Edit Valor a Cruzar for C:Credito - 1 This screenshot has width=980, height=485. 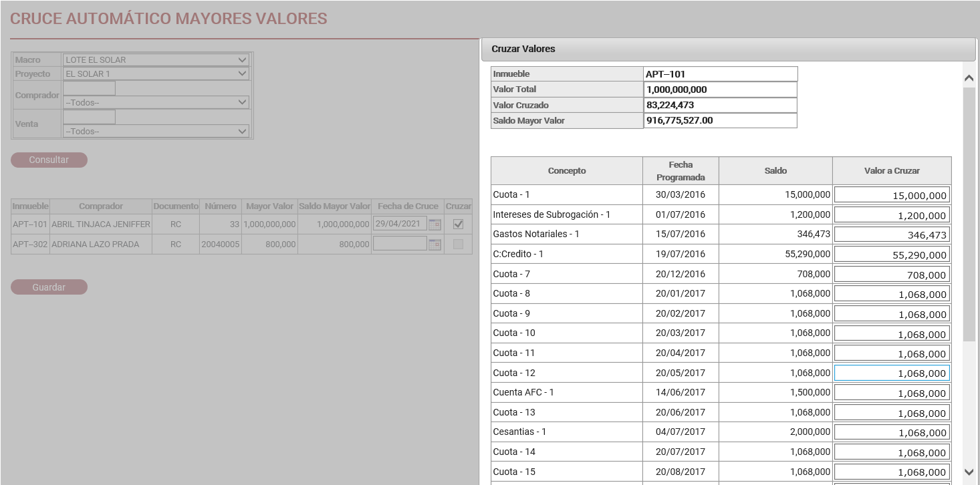pos(892,255)
